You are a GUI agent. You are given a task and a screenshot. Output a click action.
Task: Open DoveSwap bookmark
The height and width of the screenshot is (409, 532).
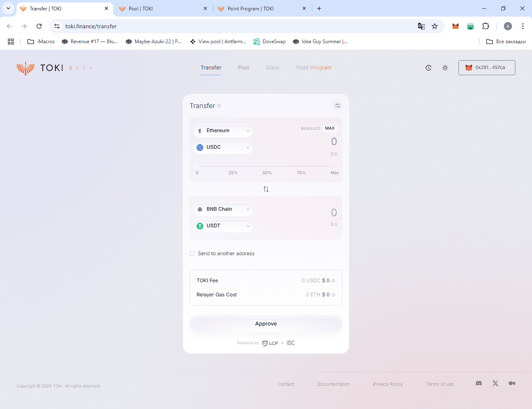point(270,42)
